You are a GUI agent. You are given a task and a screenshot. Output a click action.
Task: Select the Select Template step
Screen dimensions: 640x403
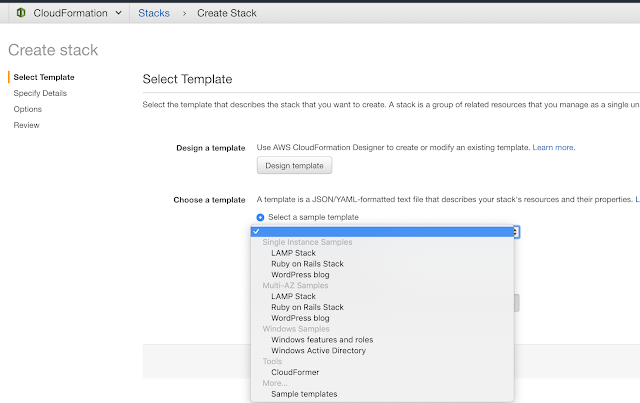coord(44,77)
